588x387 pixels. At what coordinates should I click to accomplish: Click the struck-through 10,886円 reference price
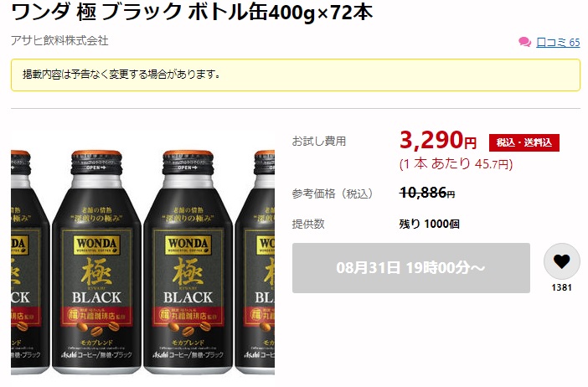click(x=427, y=193)
